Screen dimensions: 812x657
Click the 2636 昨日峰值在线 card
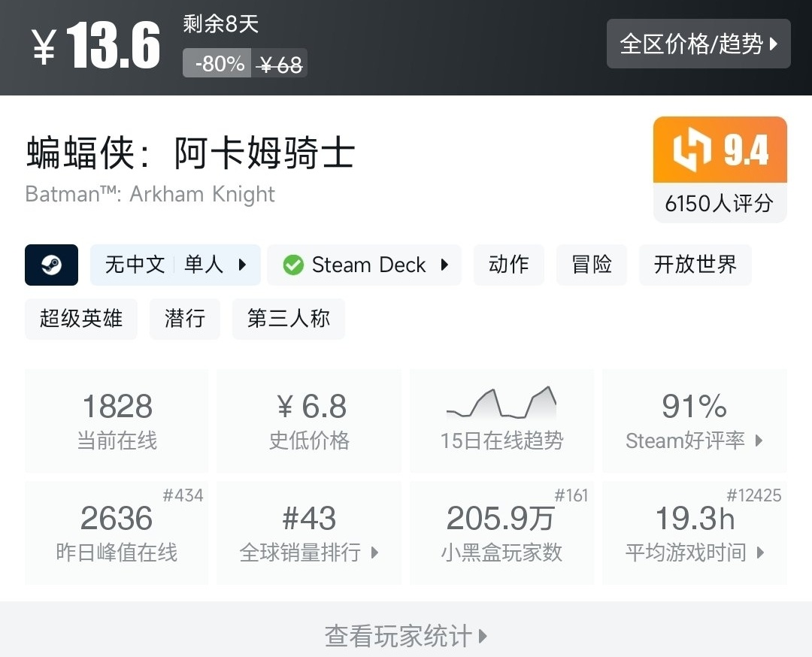coord(117,533)
